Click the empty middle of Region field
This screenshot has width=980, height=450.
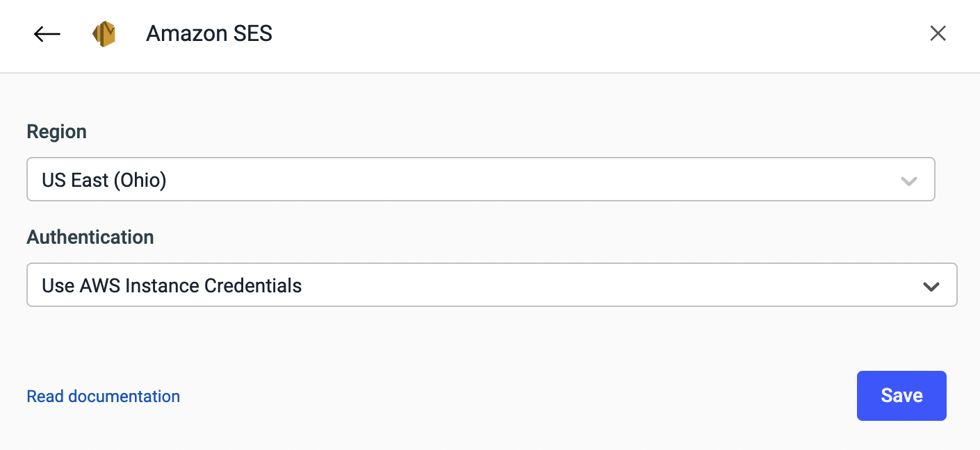click(x=528, y=181)
